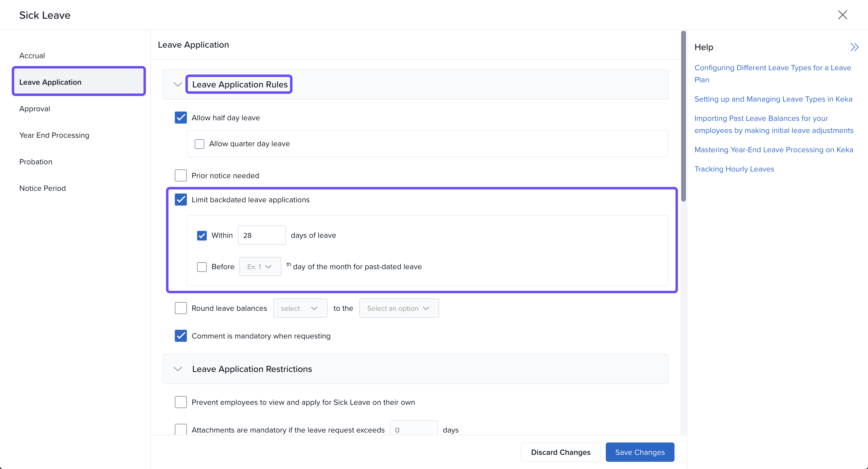The height and width of the screenshot is (469, 868).
Task: Open Round leave balances select dropdown
Action: point(300,308)
